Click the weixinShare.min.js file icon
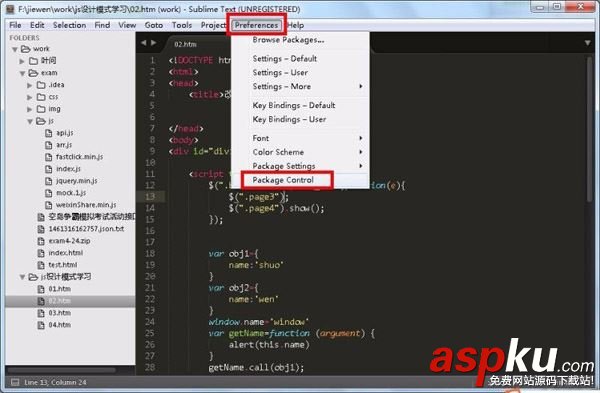The image size is (600, 393). pyautogui.click(x=49, y=205)
